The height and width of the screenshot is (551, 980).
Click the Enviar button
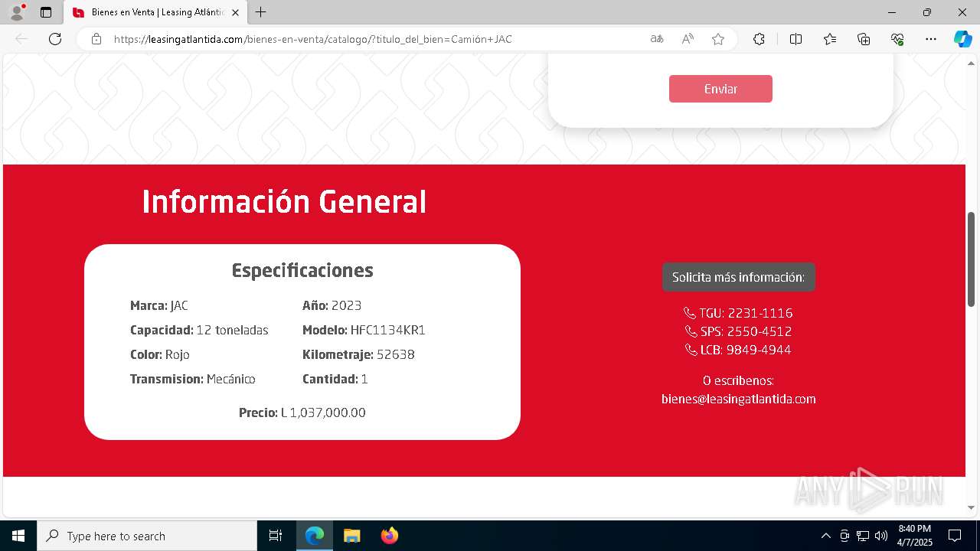coord(720,89)
